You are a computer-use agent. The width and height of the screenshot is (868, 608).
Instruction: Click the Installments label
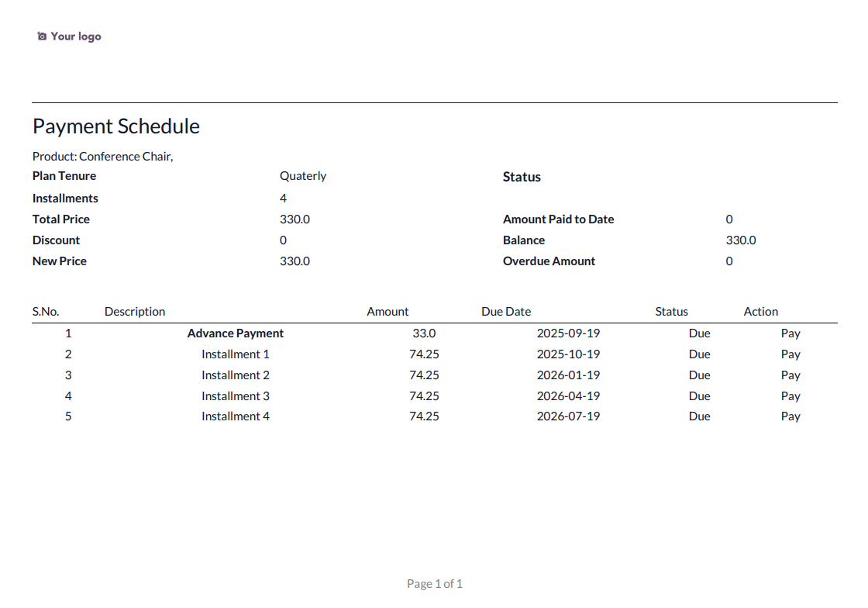[x=65, y=199]
